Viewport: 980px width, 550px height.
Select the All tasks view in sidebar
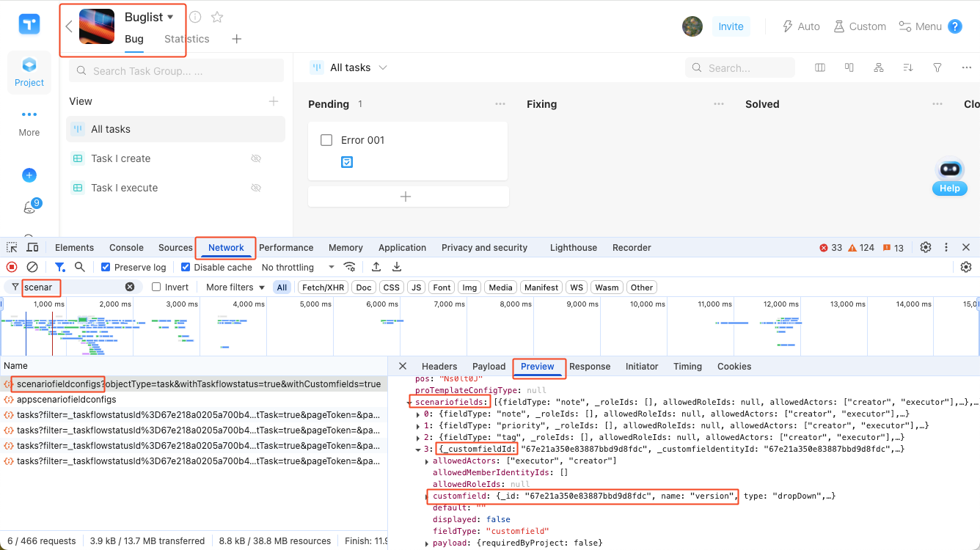[175, 129]
